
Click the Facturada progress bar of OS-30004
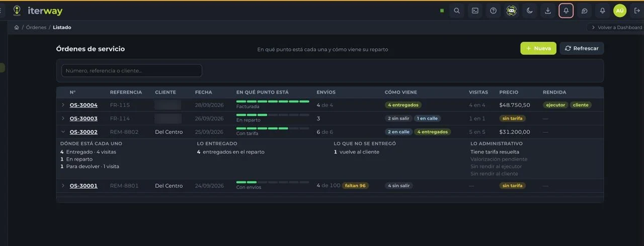click(x=273, y=102)
